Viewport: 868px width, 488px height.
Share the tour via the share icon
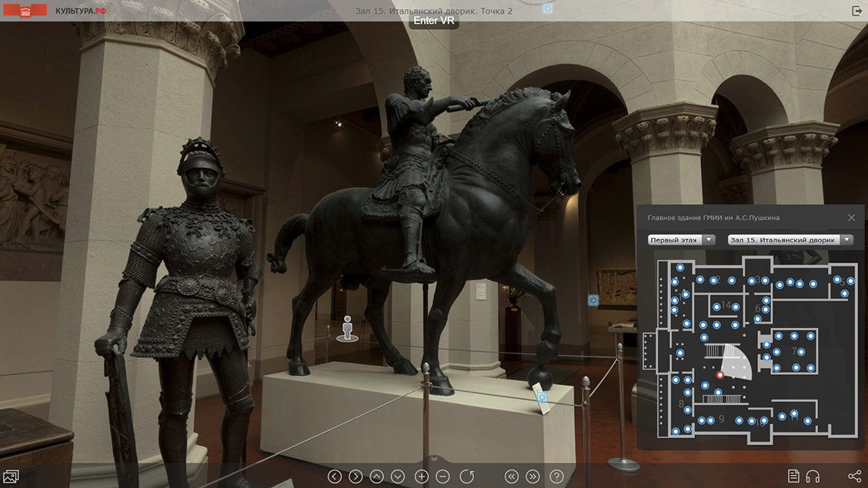coord(855,476)
